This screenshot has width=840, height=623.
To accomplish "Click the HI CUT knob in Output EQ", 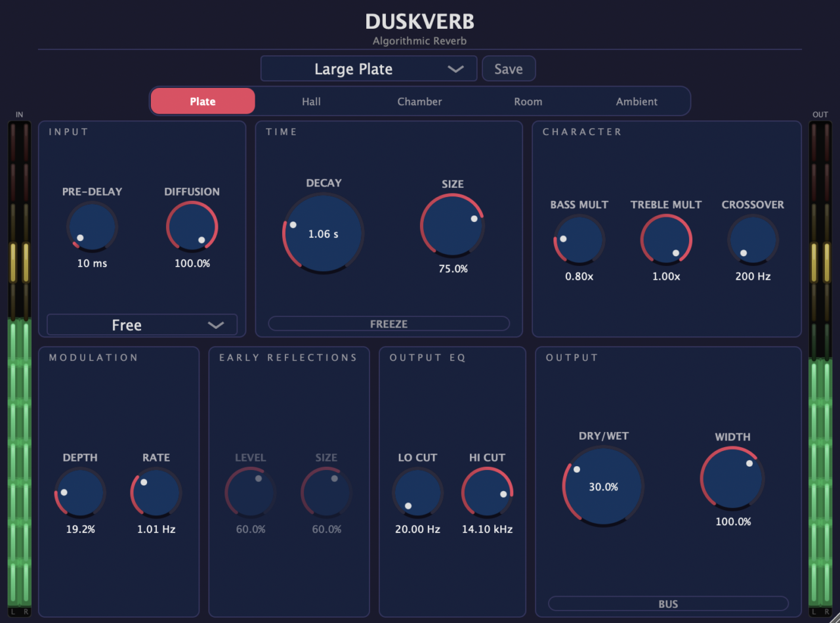I will 487,492.
